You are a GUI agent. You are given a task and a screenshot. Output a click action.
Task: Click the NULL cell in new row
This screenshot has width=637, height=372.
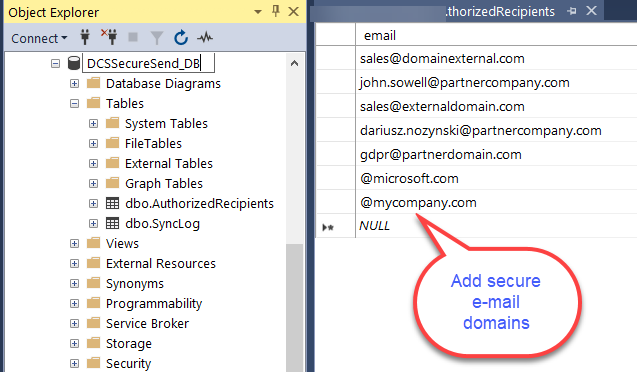496,226
